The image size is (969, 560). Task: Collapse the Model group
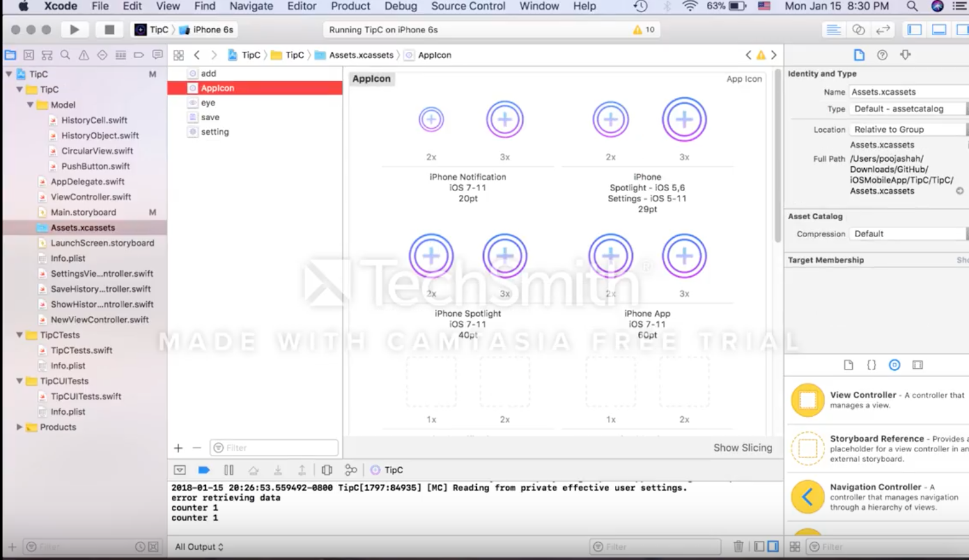pos(30,105)
